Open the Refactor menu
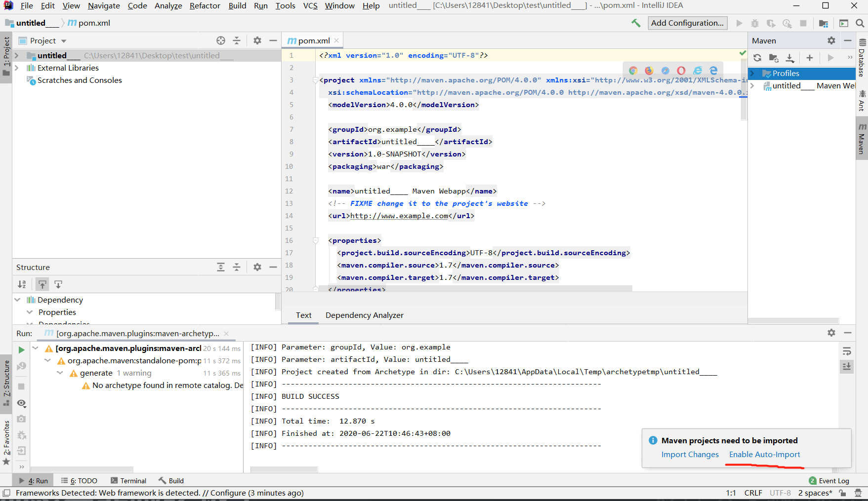868x501 pixels. click(x=205, y=5)
